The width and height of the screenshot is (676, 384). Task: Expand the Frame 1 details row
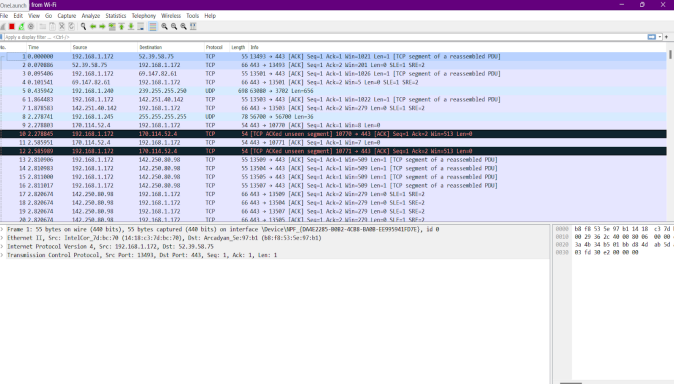point(2,230)
